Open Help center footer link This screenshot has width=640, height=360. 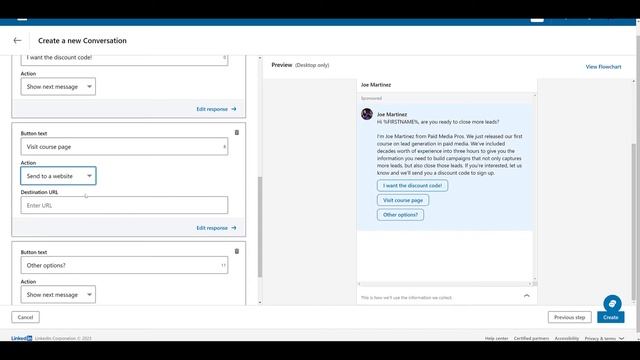click(x=496, y=338)
